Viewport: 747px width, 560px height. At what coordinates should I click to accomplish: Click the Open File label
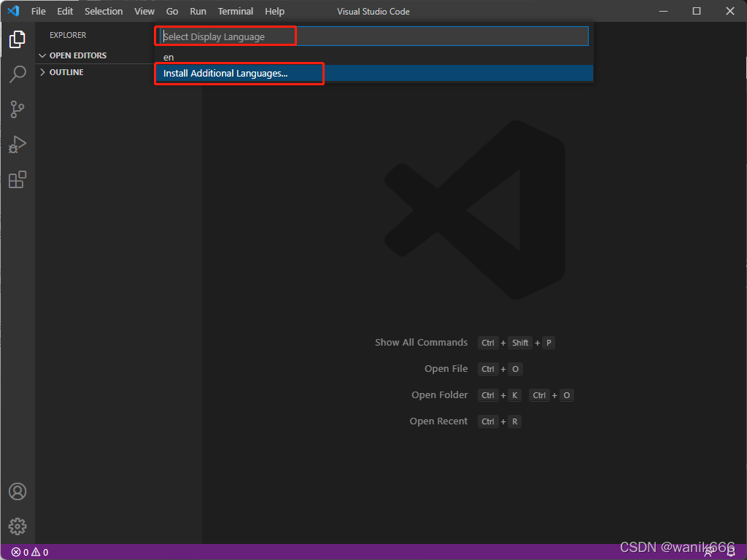[x=446, y=368]
